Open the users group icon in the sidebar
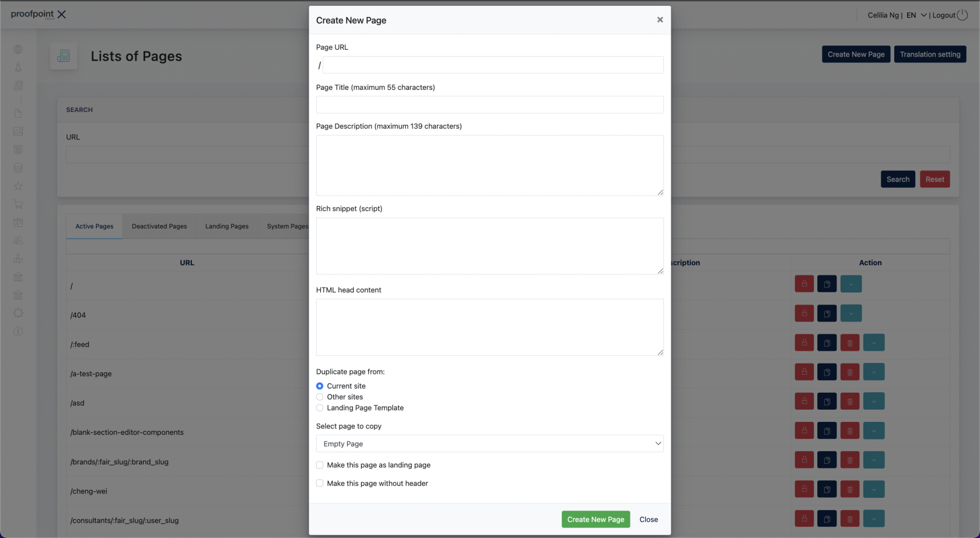Image resolution: width=980 pixels, height=538 pixels. point(18,240)
